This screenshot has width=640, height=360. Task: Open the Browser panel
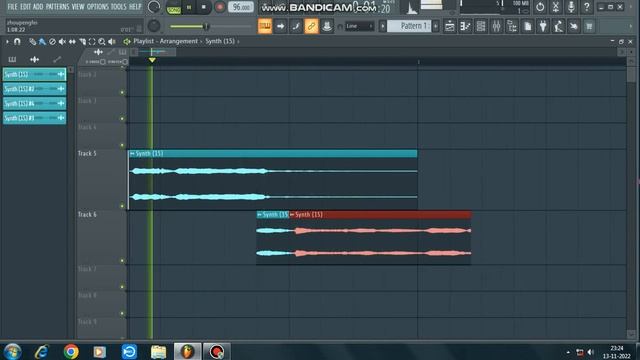pos(512,26)
